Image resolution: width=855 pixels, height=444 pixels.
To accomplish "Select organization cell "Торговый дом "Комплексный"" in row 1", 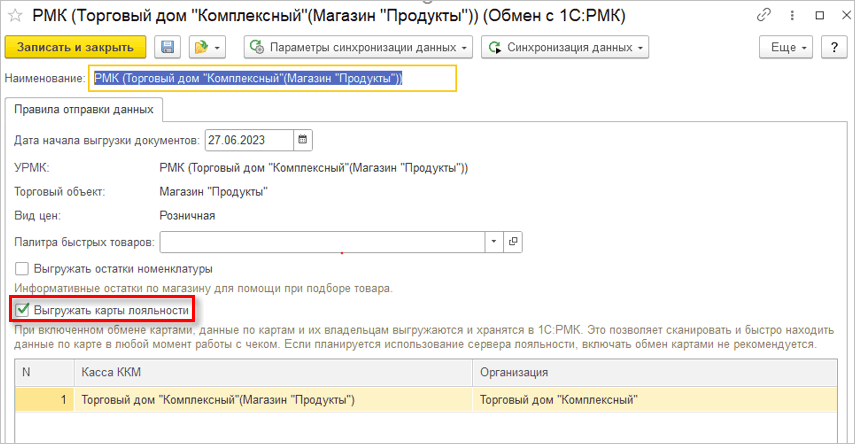I will (x=655, y=400).
